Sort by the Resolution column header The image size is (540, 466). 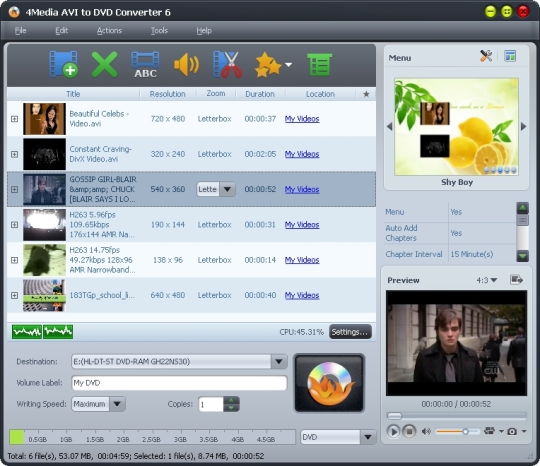[167, 94]
